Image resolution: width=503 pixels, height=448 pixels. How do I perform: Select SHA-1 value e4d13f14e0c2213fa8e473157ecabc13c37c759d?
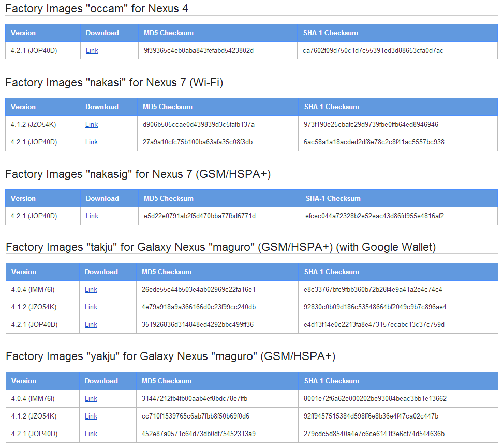tap(374, 325)
